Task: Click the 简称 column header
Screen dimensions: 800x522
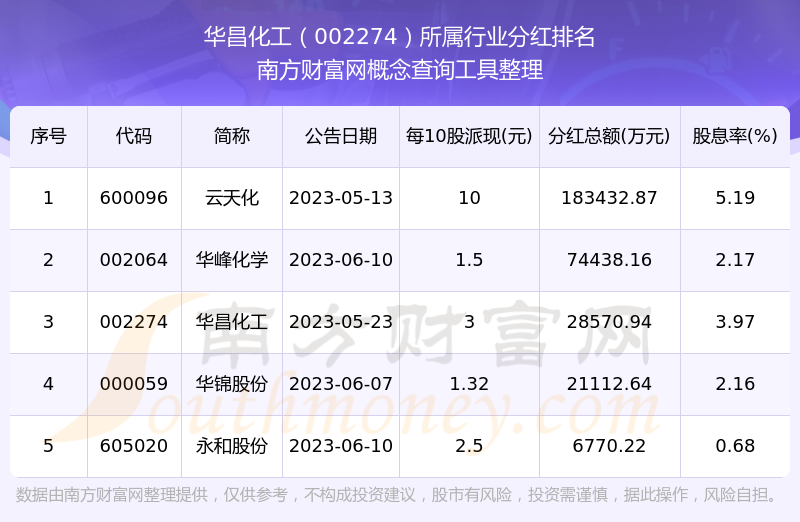Action: click(232, 136)
